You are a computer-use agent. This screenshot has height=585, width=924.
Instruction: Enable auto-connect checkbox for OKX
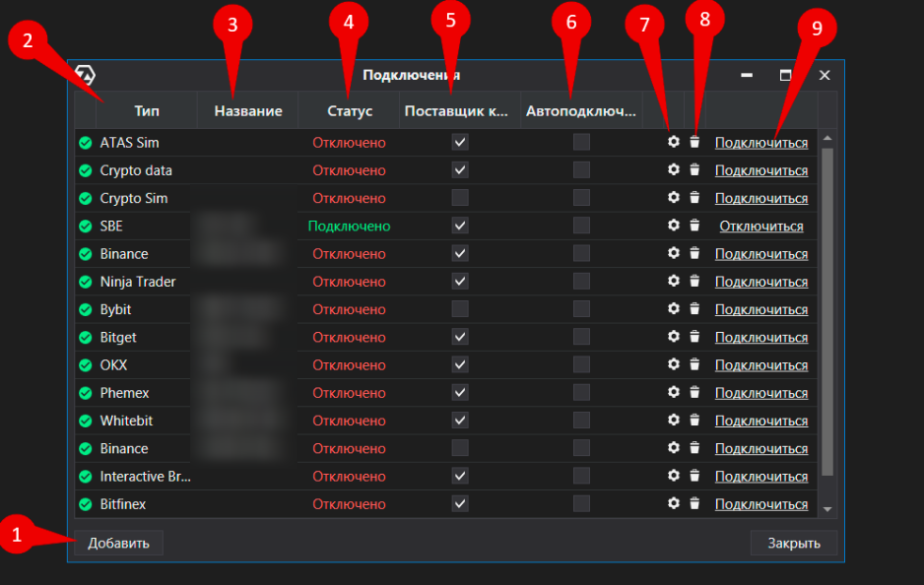tap(581, 364)
